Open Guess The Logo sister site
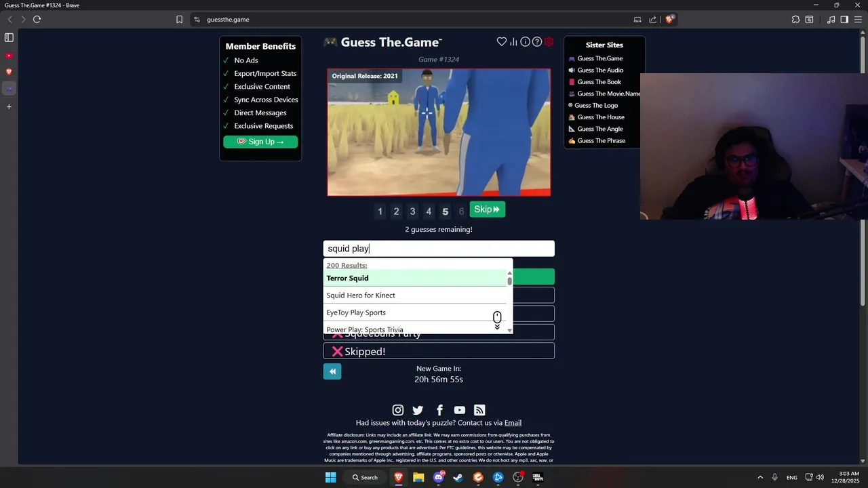 pos(595,106)
